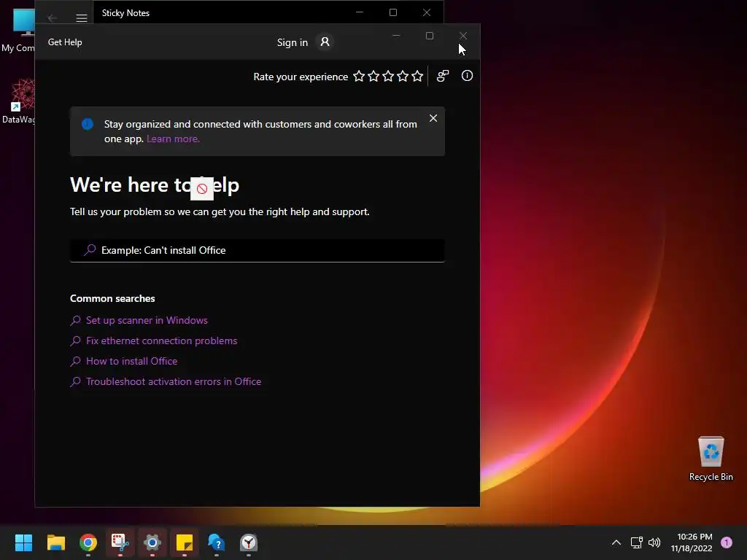Click the Get Help window title
This screenshot has width=747, height=560.
pyautogui.click(x=65, y=42)
